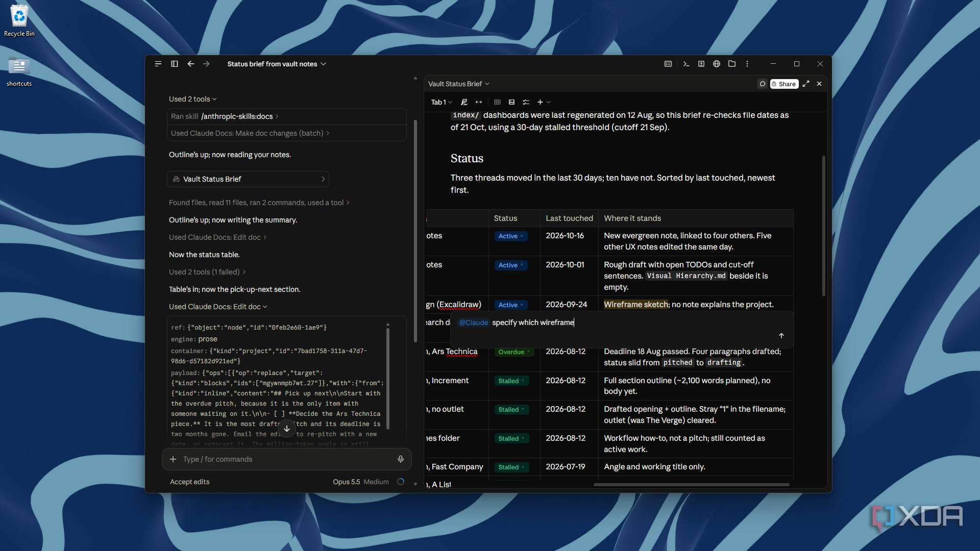980x551 pixels.
Task: Open the Stalled status dropdown for Increment row
Action: 511,381
